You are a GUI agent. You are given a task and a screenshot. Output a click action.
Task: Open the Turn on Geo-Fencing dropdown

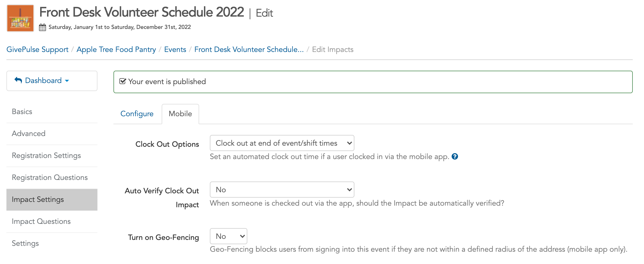[228, 236]
